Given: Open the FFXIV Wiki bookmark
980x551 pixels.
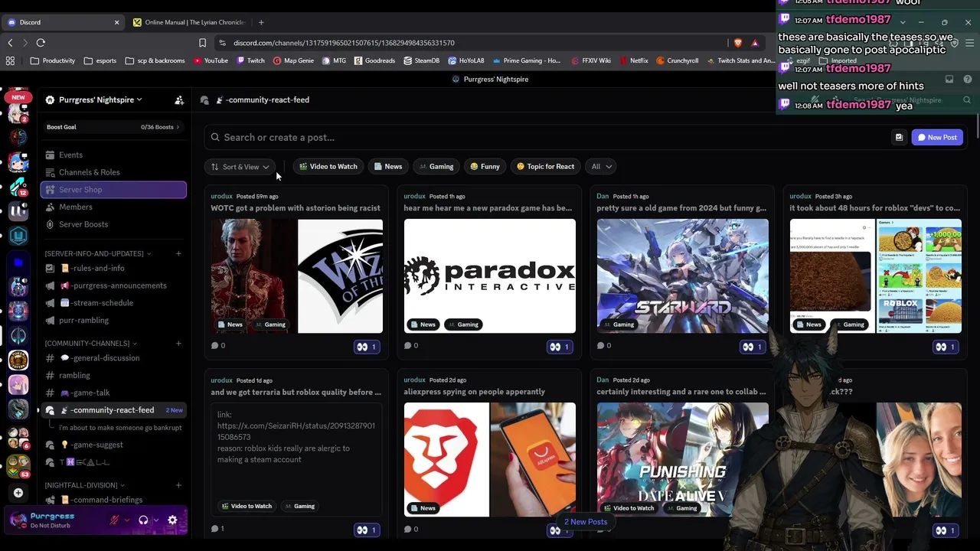Looking at the screenshot, I should click(x=590, y=60).
